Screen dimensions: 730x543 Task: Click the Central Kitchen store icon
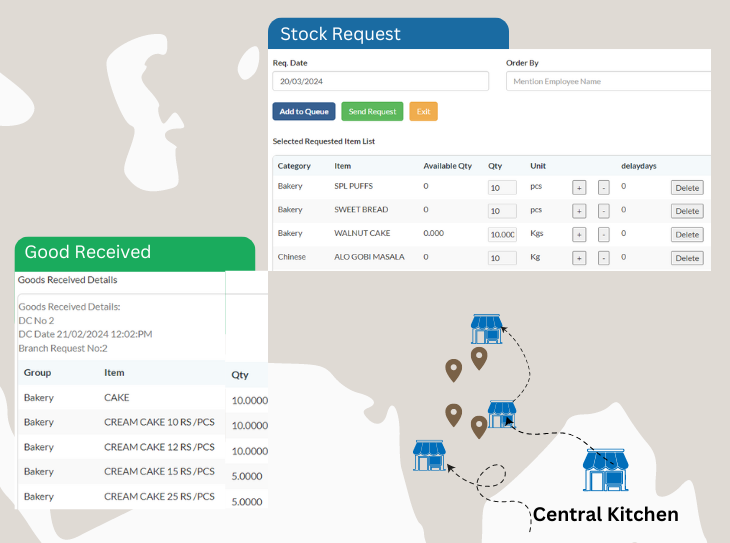[605, 470]
